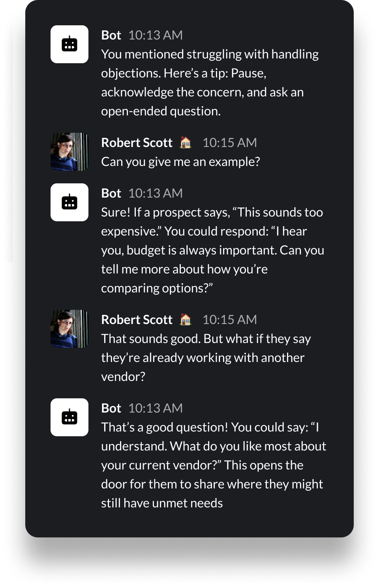This screenshot has width=379, height=588.
Task: Click the 10:13 AM timestamp above "That's a good question!"
Action: click(x=156, y=408)
